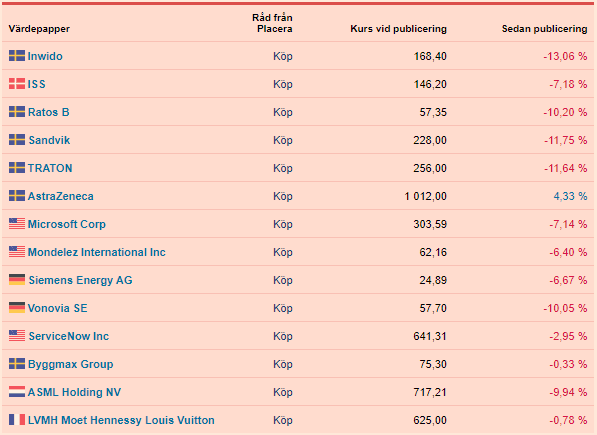597x435 pixels.
Task: Click the Råd från Placera header
Action: click(x=272, y=23)
